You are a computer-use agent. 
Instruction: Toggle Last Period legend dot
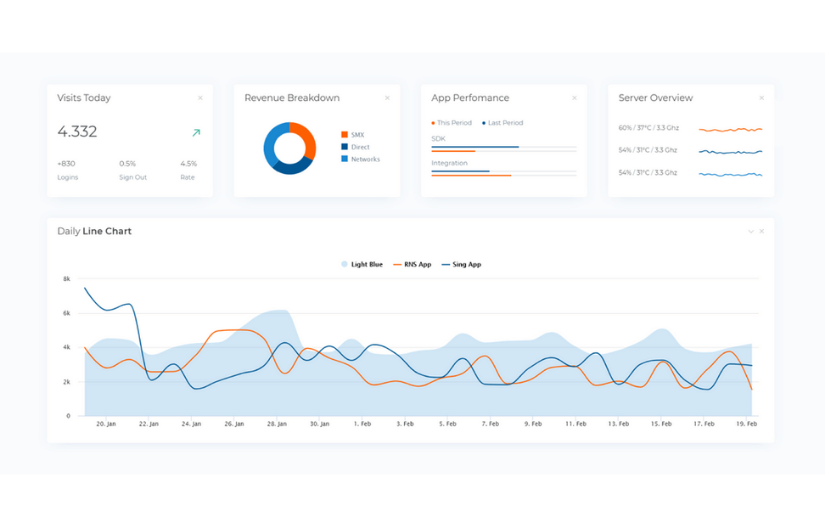point(484,123)
